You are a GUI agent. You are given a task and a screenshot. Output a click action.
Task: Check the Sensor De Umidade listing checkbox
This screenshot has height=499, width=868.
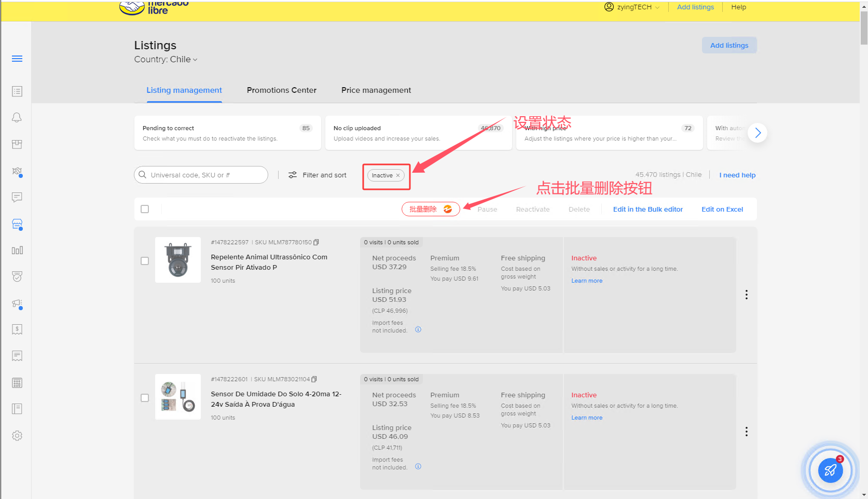click(x=145, y=398)
